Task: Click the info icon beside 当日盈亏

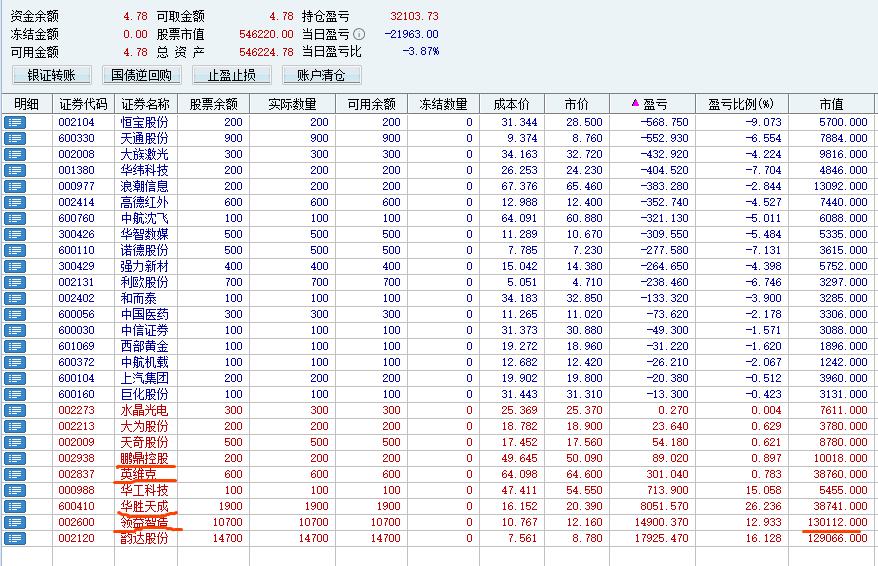Action: [x=359, y=34]
